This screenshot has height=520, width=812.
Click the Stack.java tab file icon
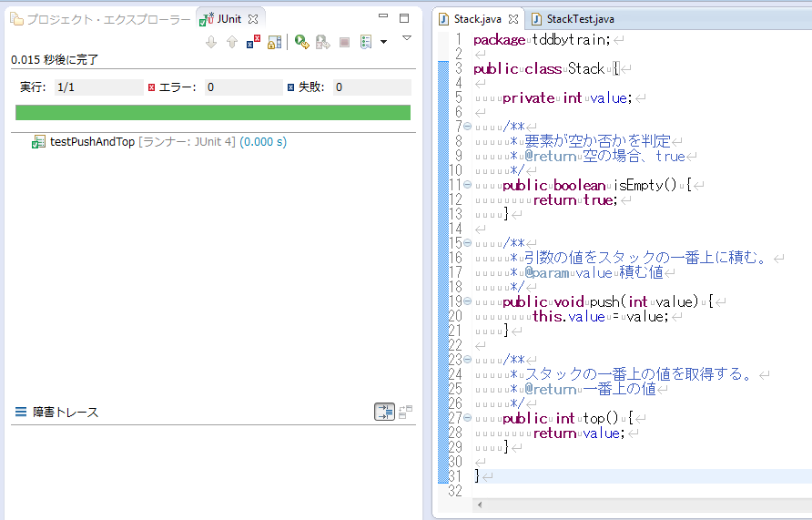[x=443, y=19]
